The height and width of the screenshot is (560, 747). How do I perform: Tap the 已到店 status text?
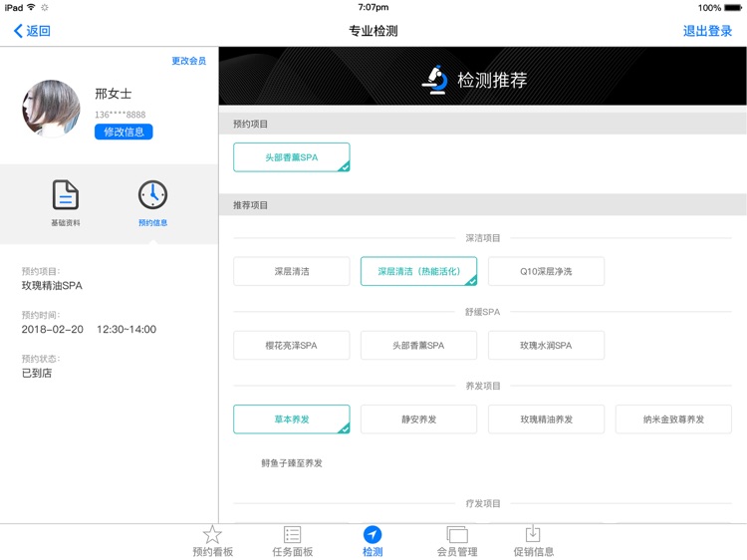point(37,373)
